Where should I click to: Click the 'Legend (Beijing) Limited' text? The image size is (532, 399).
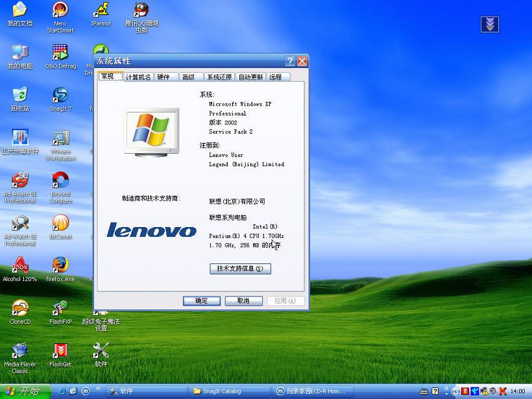pos(247,164)
